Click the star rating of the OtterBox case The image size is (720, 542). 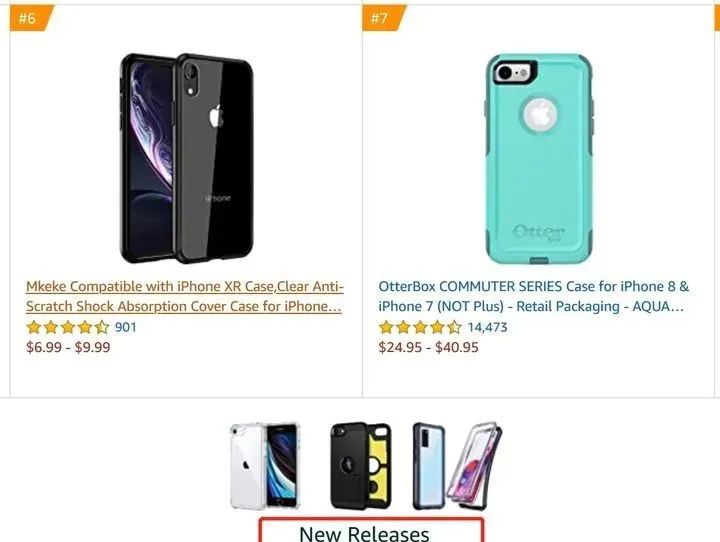tap(420, 327)
